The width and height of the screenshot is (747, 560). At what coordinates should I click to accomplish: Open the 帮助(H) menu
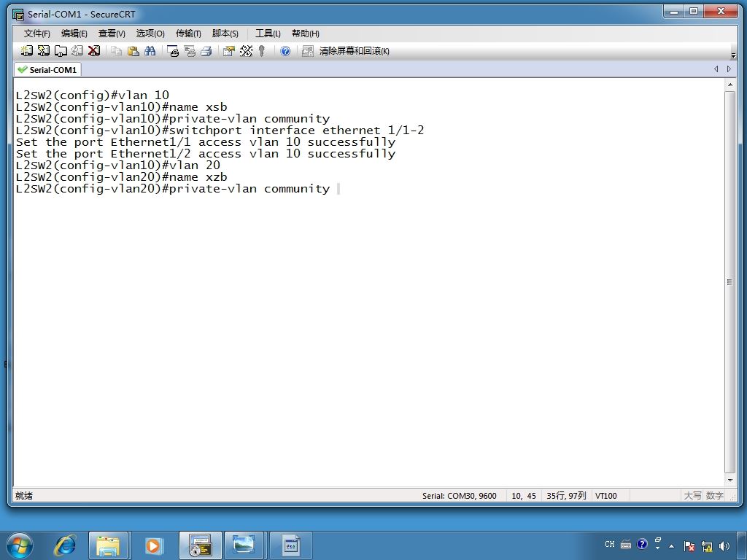click(306, 34)
